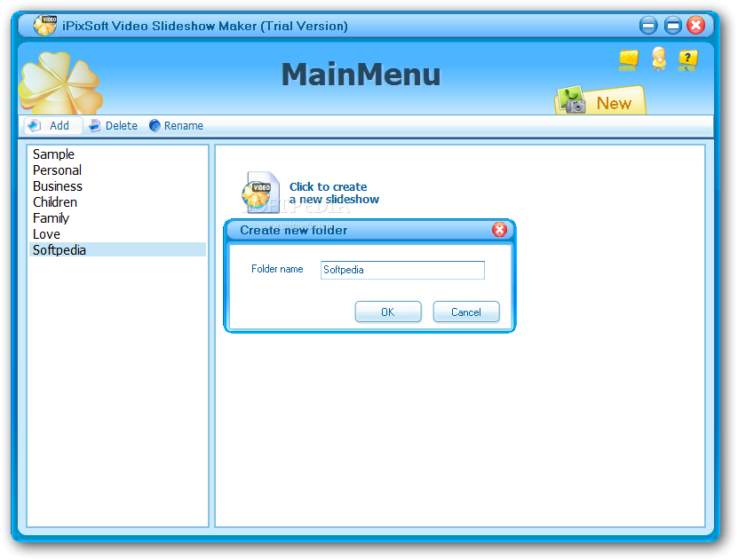This screenshot has height=560, width=738.
Task: Click the 'Click to create a new slideshow' link
Action: click(x=334, y=193)
